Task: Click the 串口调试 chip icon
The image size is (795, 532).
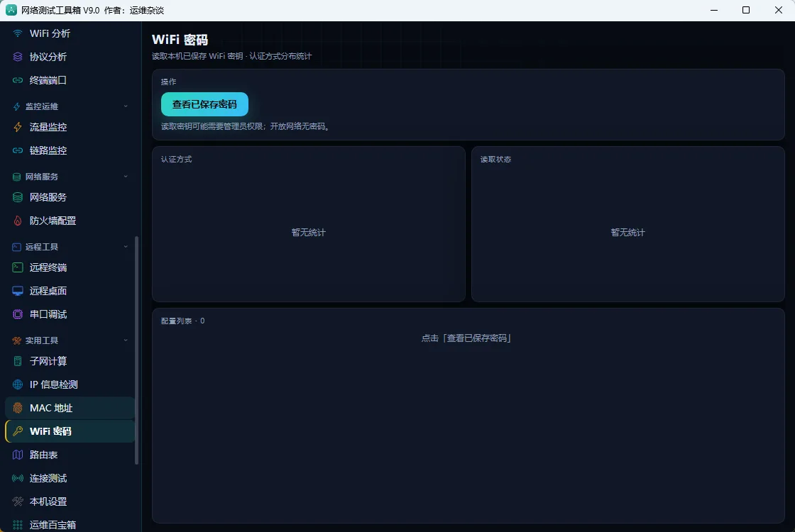Action: click(18, 314)
